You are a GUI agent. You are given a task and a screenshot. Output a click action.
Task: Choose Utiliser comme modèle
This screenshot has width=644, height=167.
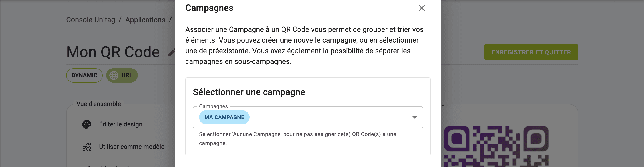(132, 147)
